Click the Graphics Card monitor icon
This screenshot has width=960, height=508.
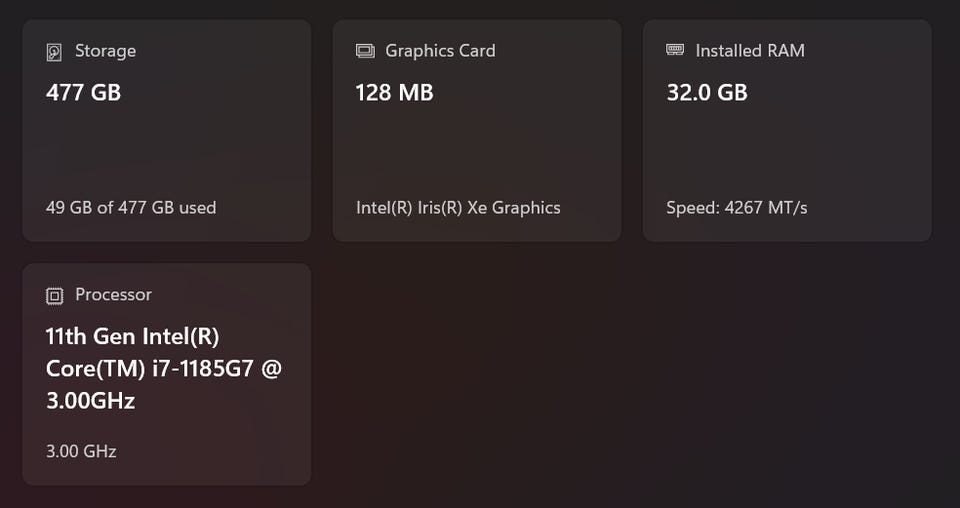pos(365,51)
